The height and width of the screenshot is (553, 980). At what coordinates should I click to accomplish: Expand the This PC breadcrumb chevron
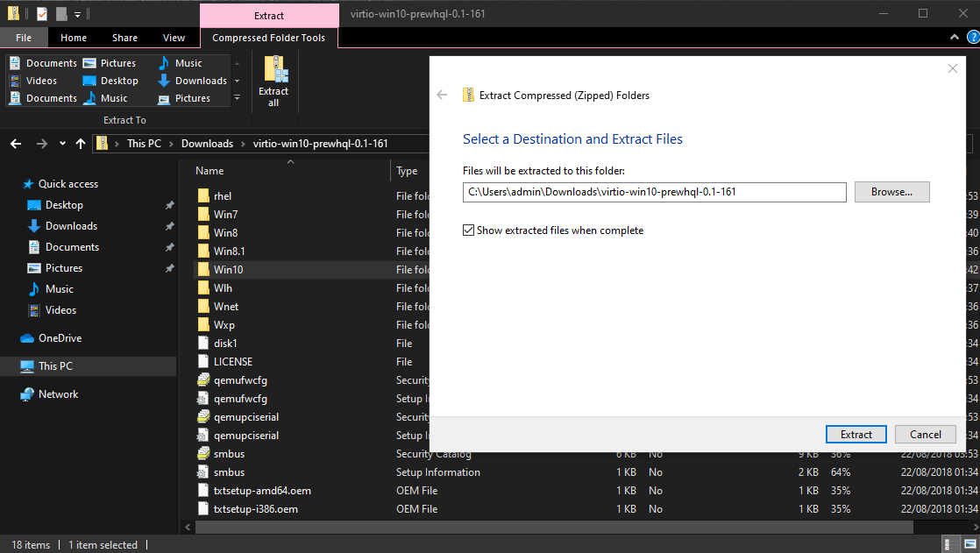click(171, 144)
